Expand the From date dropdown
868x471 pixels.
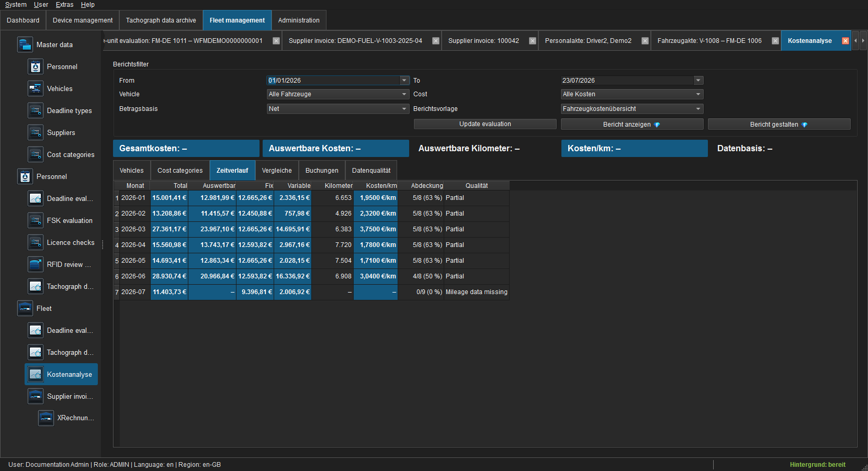click(x=404, y=80)
